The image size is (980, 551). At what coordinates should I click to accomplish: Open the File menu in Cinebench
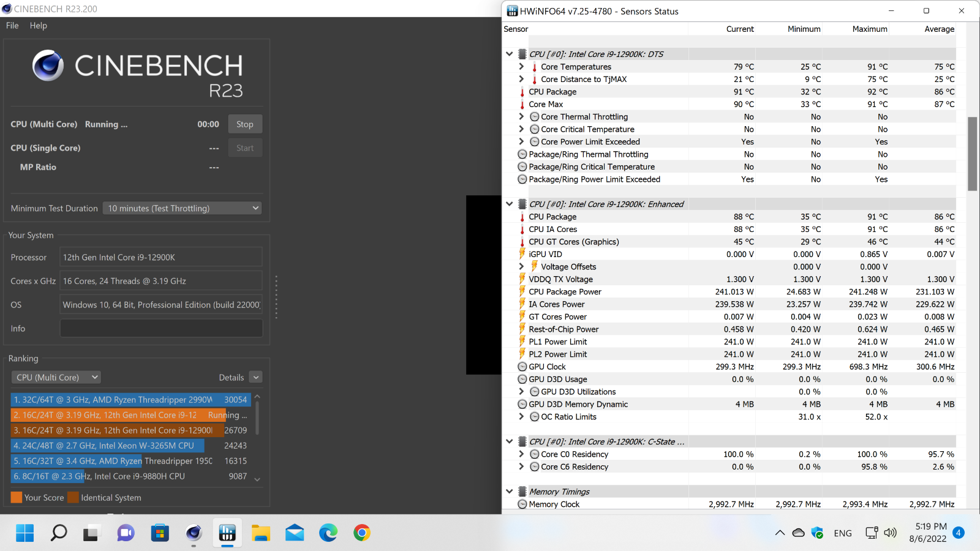[x=12, y=26]
